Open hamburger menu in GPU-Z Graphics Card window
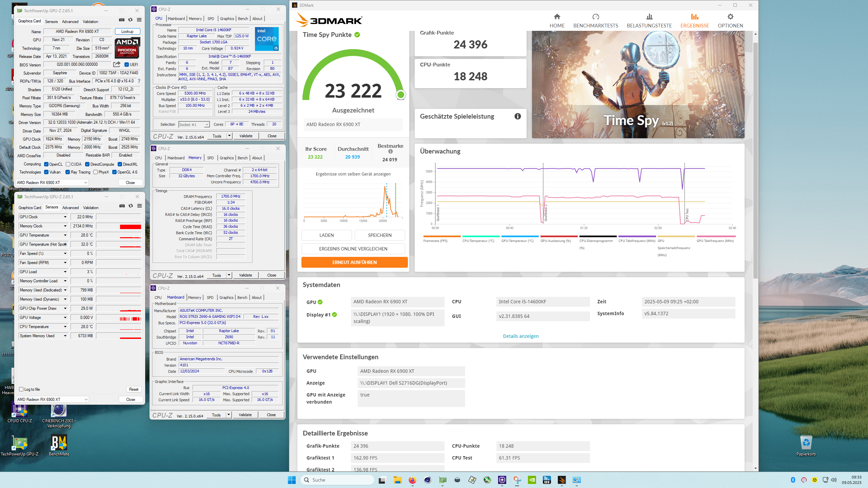This screenshot has width=868, height=488. click(139, 20)
